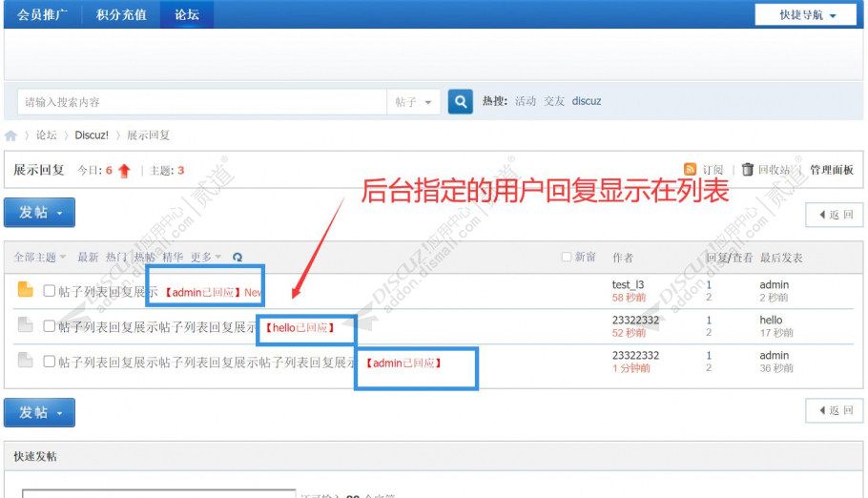The height and width of the screenshot is (498, 868).
Task: Open the top 发帖 post dropdown button
Action: 39,212
